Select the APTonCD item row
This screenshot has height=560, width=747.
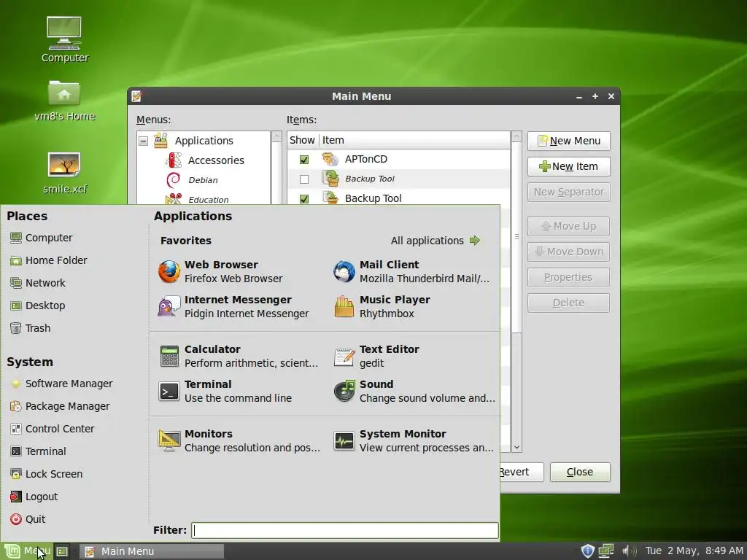[398, 160]
